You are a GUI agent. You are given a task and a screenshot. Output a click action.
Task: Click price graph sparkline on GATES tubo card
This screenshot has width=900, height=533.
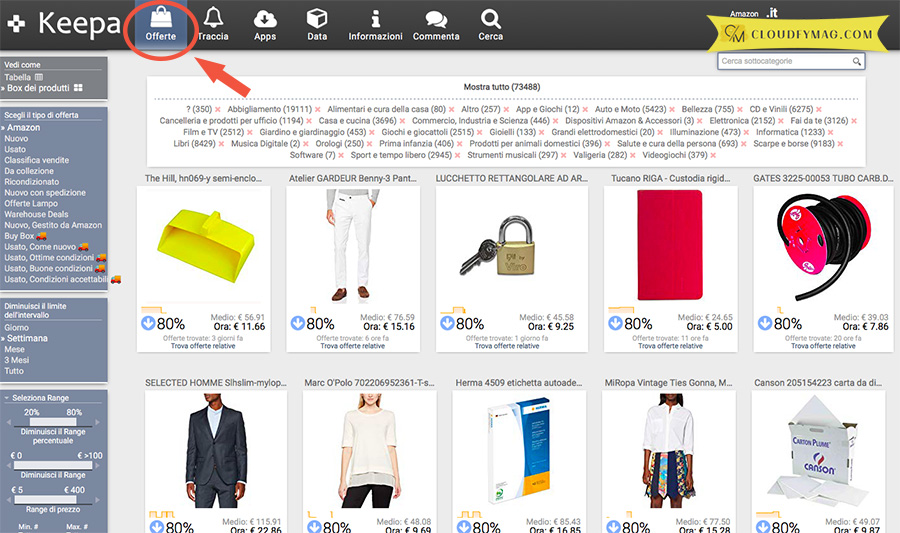point(781,310)
